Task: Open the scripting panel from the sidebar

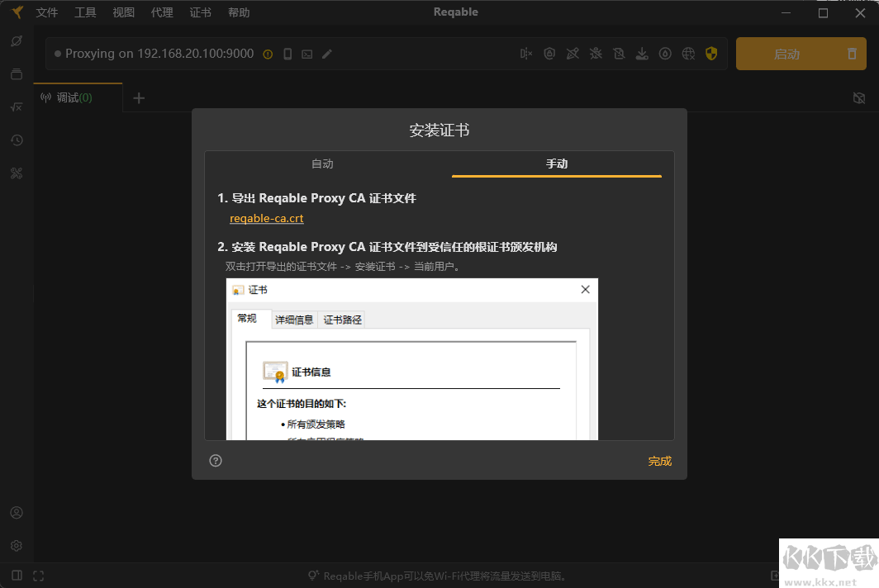Action: (17, 107)
